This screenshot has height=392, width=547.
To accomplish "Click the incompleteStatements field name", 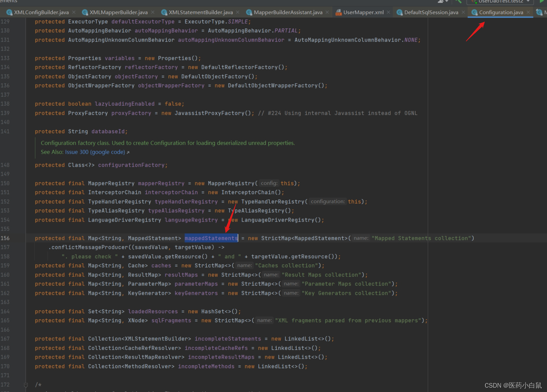I will [x=228, y=339].
